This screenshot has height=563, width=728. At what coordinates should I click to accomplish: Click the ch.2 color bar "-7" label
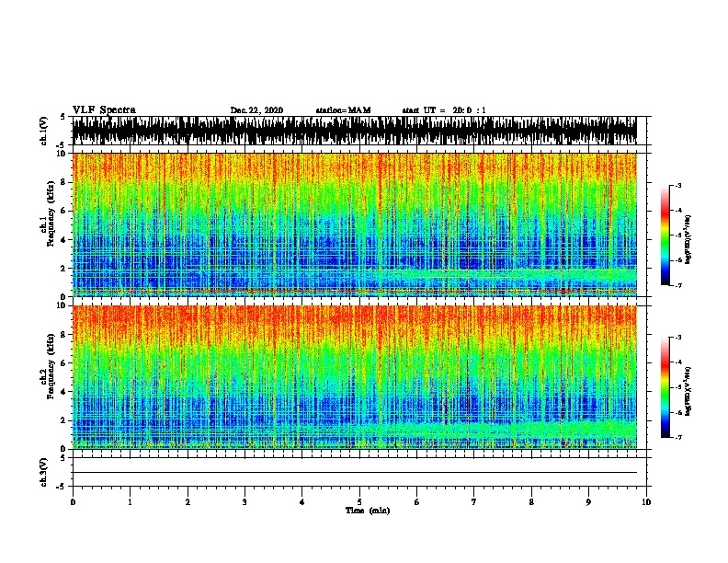(x=678, y=437)
